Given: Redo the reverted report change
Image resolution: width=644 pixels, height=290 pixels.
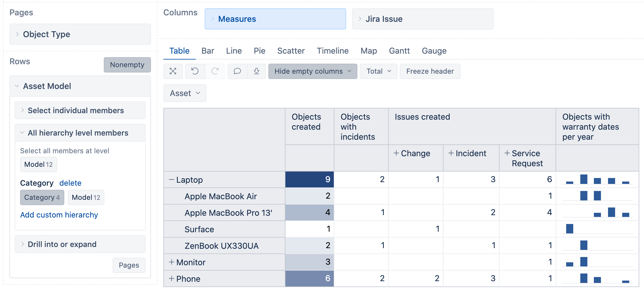Looking at the screenshot, I should click(215, 71).
